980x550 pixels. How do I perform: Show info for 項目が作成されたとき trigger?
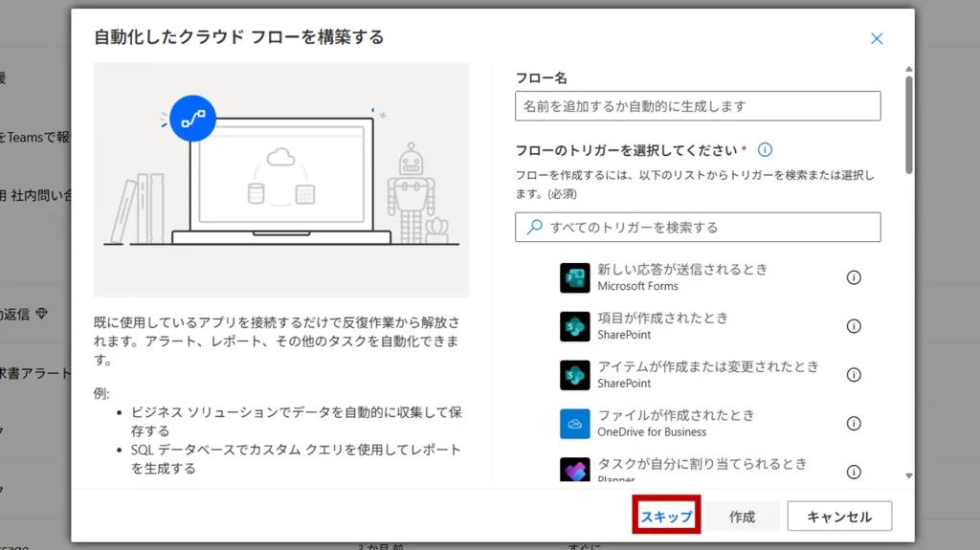tap(854, 326)
